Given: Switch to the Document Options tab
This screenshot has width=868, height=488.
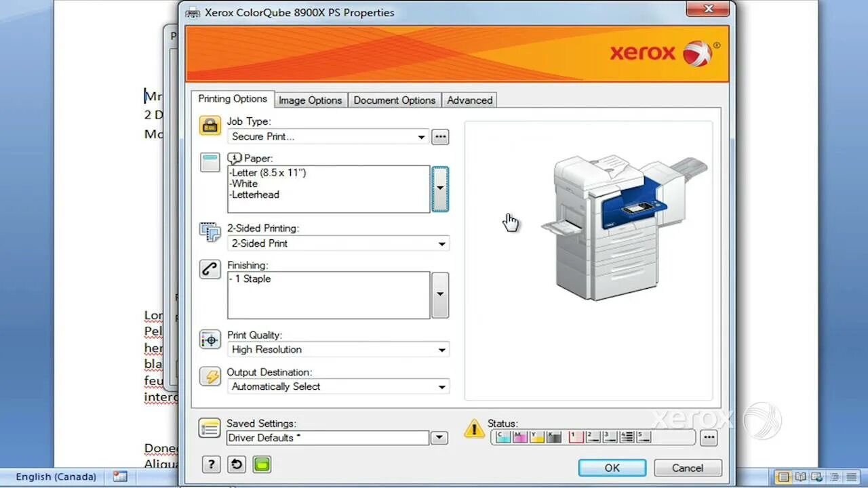Looking at the screenshot, I should pyautogui.click(x=395, y=100).
